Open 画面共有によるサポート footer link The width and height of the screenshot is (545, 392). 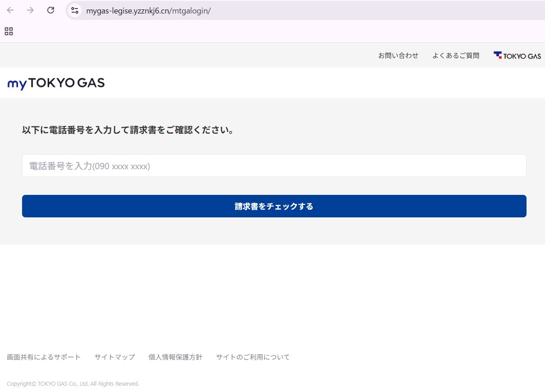coord(44,357)
